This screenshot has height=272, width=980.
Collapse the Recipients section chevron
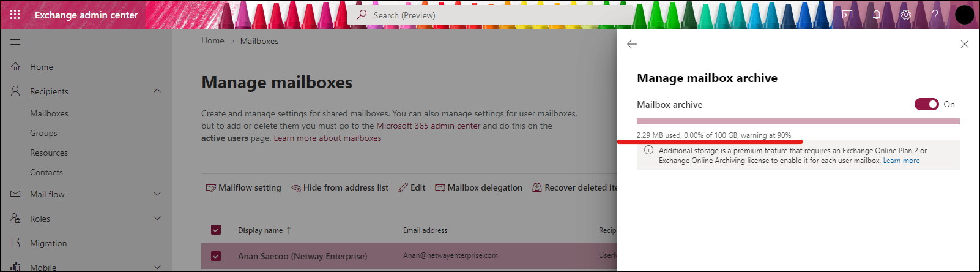pyautogui.click(x=157, y=91)
